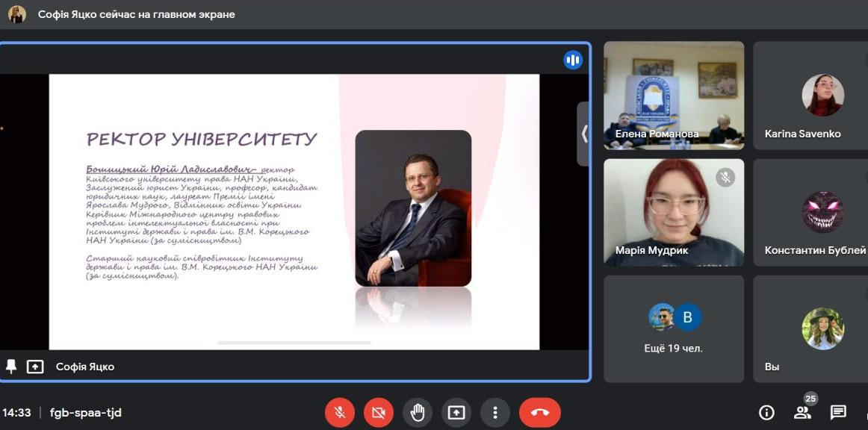Hang up with the red end call button
Viewport: 868px width, 430px height.
click(x=539, y=412)
